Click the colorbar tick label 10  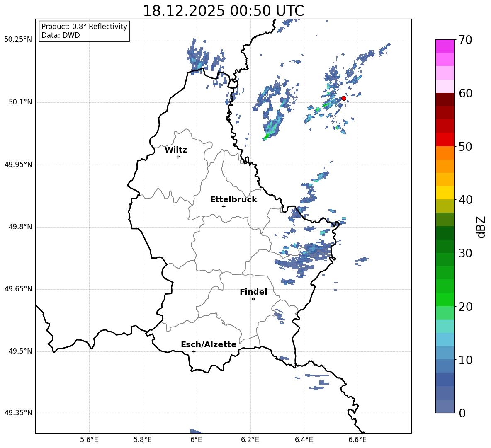[465, 360]
